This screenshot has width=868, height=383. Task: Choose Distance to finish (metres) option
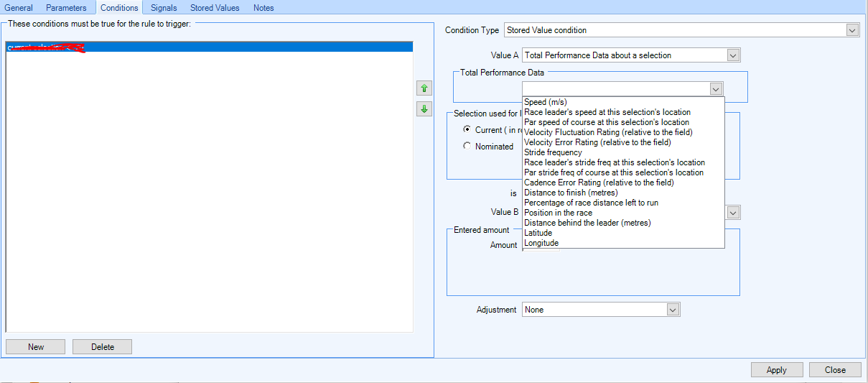tap(623, 193)
